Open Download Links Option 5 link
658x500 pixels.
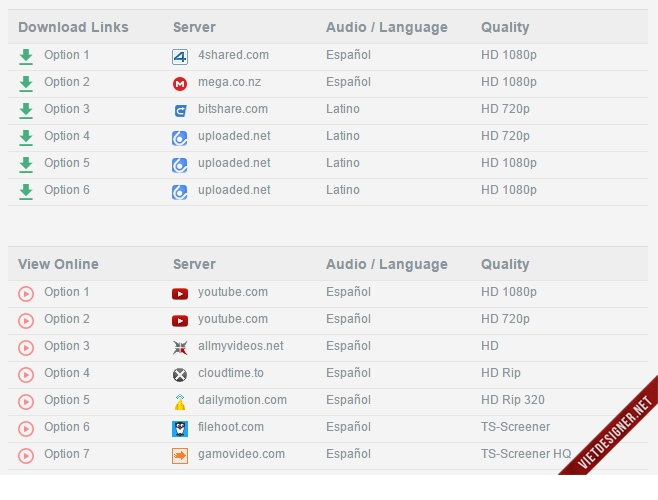point(67,163)
